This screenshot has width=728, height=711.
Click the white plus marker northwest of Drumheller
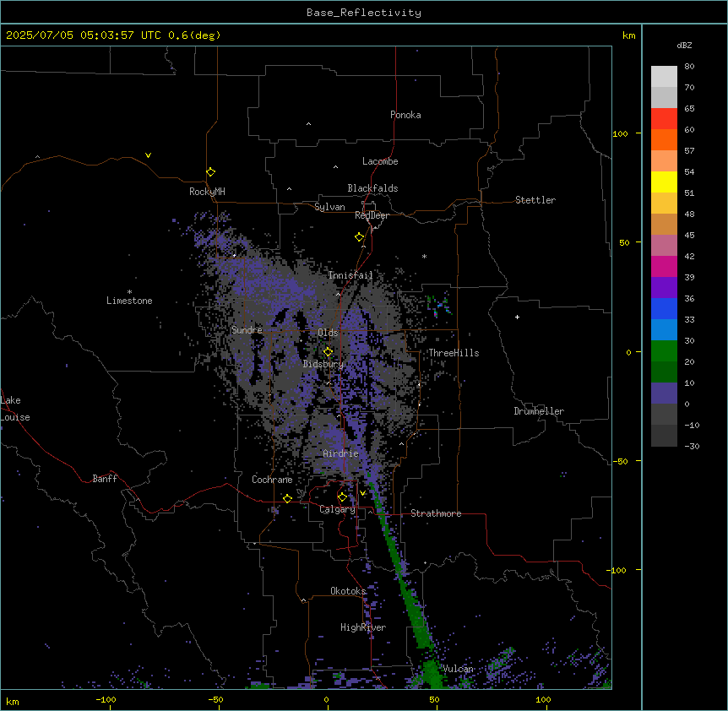[x=517, y=317]
